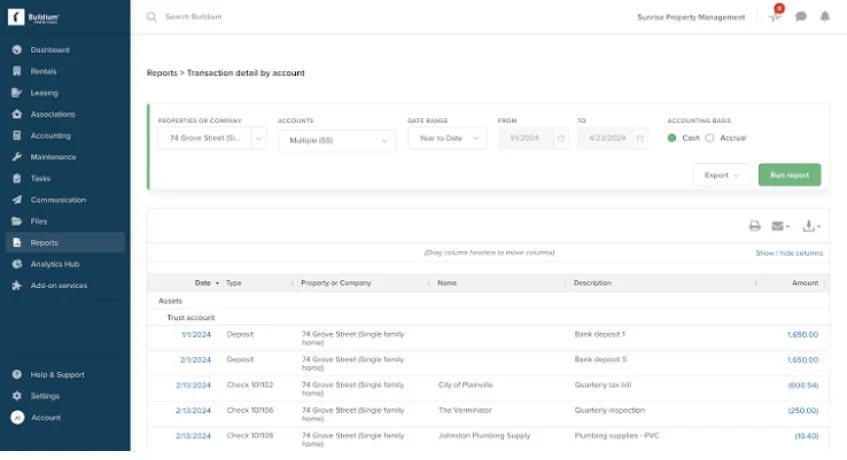
Task: Open the 1,650.00 amount for Bank deposit 1
Action: tap(803, 335)
